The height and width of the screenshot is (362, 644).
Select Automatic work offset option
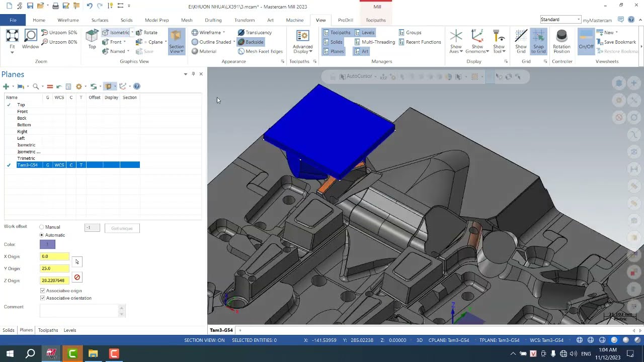(x=42, y=235)
